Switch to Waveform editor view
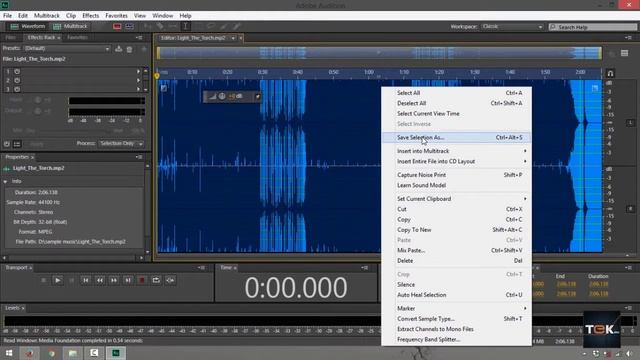640x360 pixels. 28,27
